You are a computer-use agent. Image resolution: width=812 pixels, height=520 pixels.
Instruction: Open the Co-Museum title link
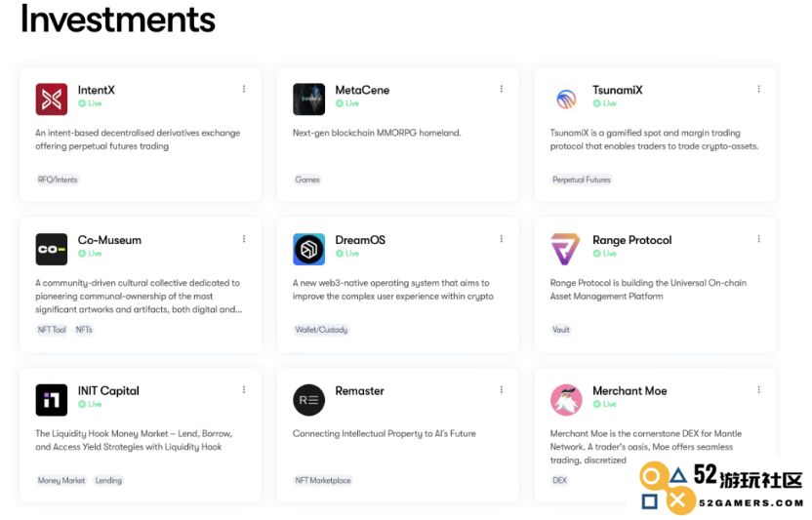click(x=109, y=240)
